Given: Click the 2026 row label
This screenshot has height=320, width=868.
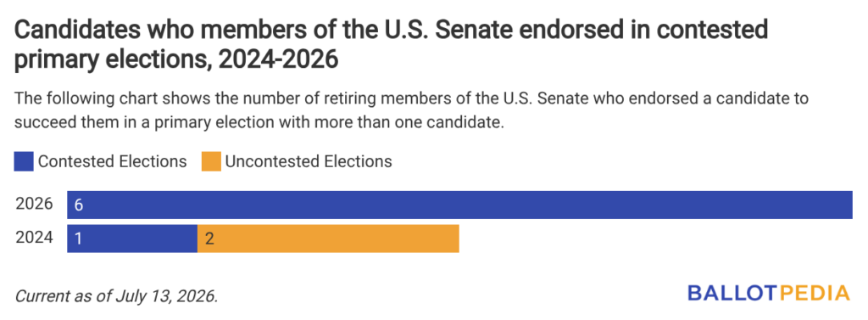Looking at the screenshot, I should tap(34, 205).
